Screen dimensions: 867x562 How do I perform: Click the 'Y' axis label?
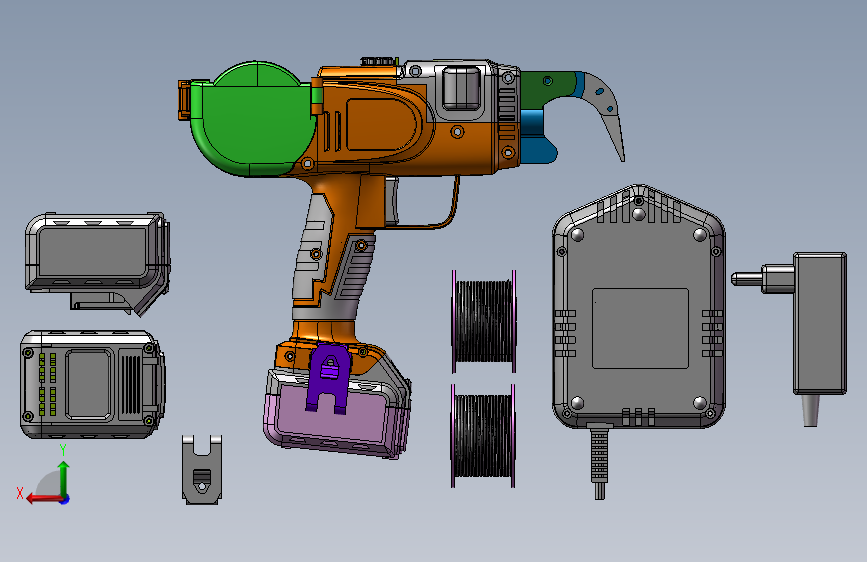pyautogui.click(x=63, y=450)
